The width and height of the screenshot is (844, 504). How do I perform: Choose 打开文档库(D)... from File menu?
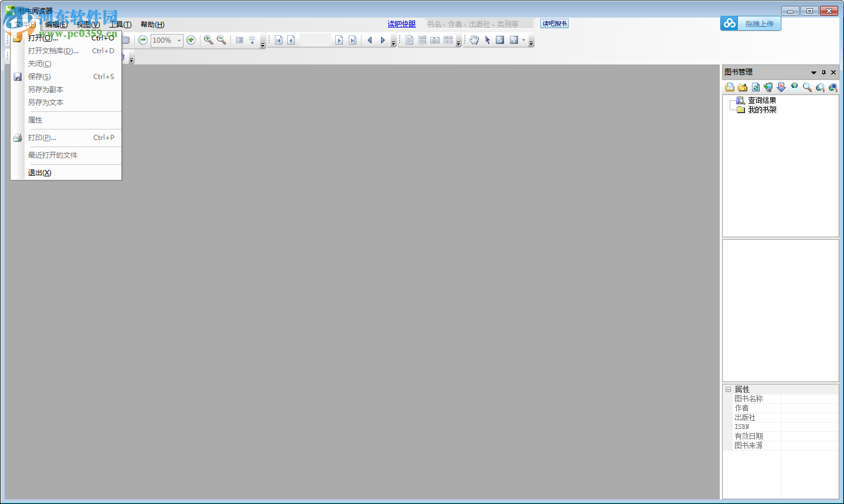pos(66,50)
